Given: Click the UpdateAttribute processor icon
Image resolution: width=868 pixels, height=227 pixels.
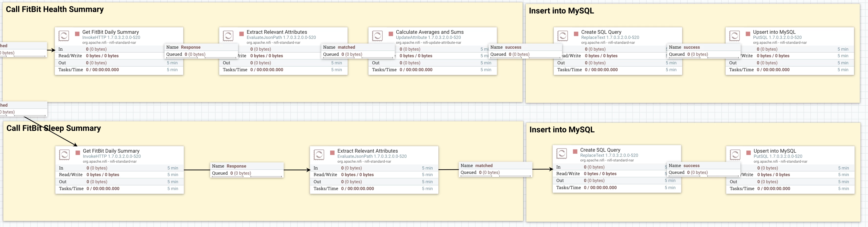Looking at the screenshot, I should click(377, 36).
